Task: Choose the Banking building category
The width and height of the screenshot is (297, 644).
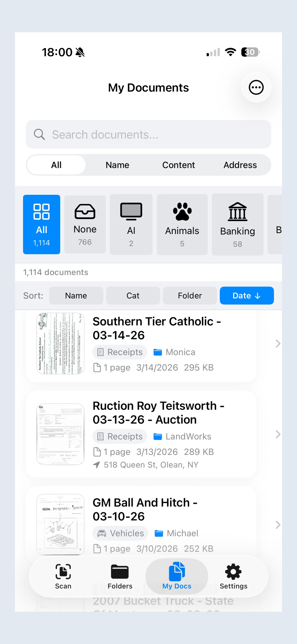Action: coord(238,224)
